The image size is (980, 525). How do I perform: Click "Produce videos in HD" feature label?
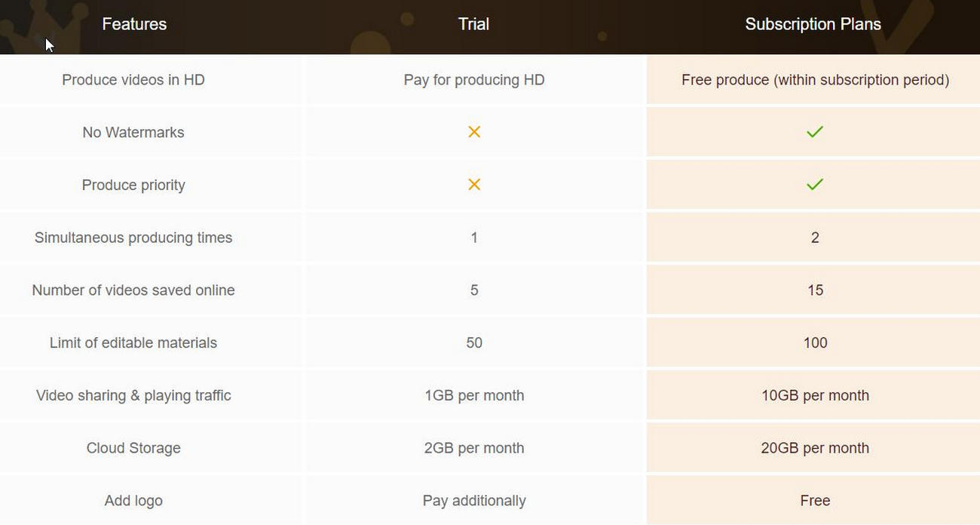pos(133,80)
